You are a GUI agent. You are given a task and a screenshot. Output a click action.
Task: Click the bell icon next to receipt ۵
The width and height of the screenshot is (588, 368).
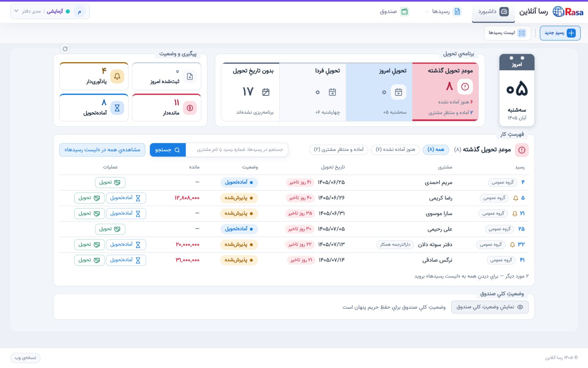point(516,198)
